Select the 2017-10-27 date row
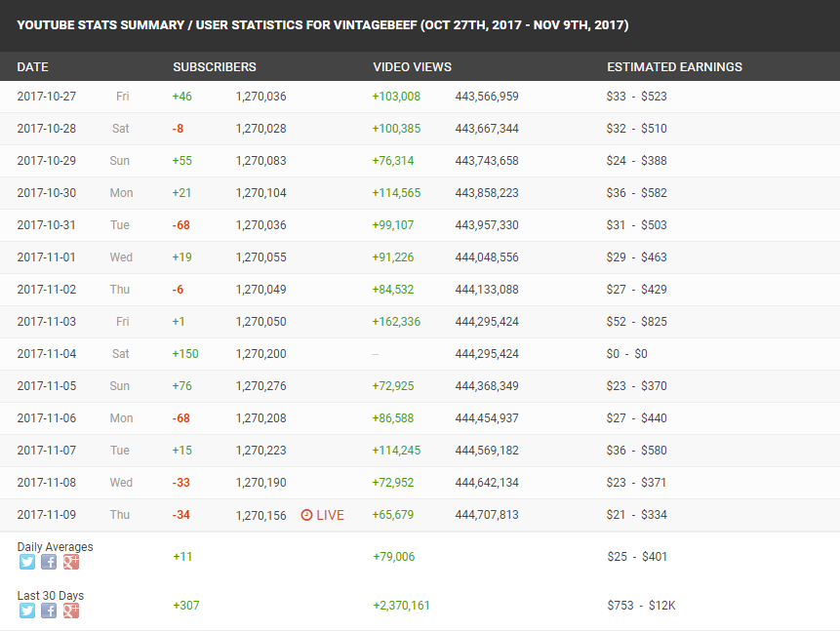 coord(420,97)
